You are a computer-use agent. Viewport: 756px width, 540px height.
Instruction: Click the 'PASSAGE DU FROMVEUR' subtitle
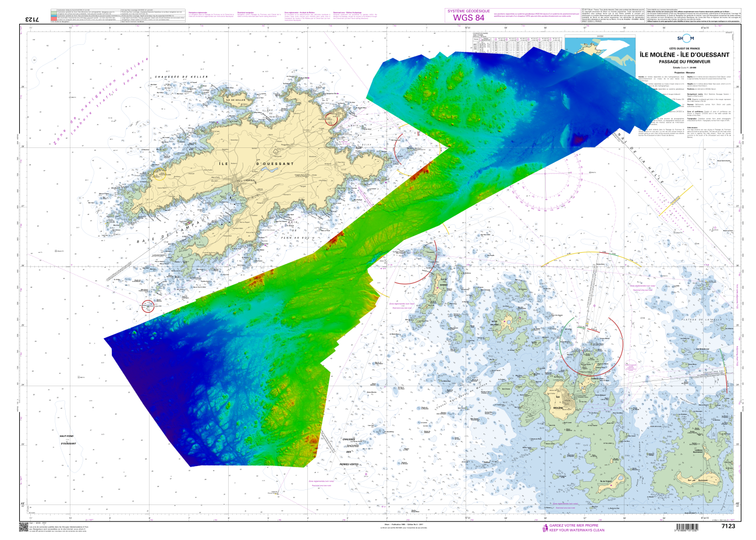[x=683, y=62]
